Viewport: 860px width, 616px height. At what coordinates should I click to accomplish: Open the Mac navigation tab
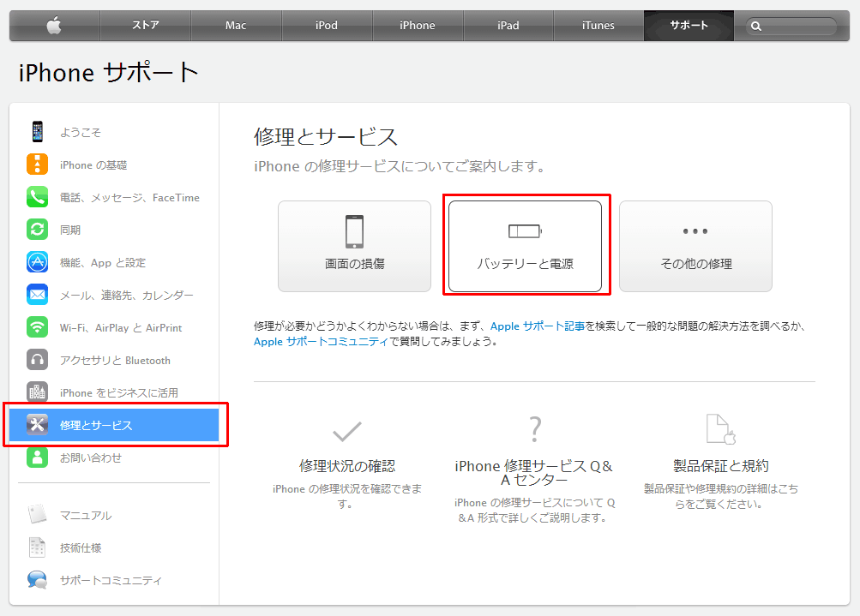(236, 25)
